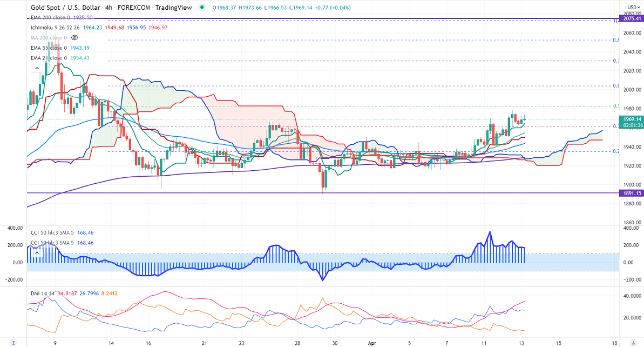This screenshot has width=644, height=347.
Task: Select the EMA 21 close legend entry
Action: [49, 58]
